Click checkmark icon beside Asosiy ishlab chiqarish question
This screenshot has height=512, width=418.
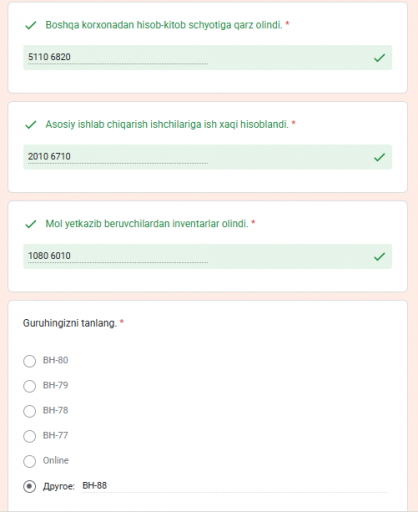pos(31,125)
